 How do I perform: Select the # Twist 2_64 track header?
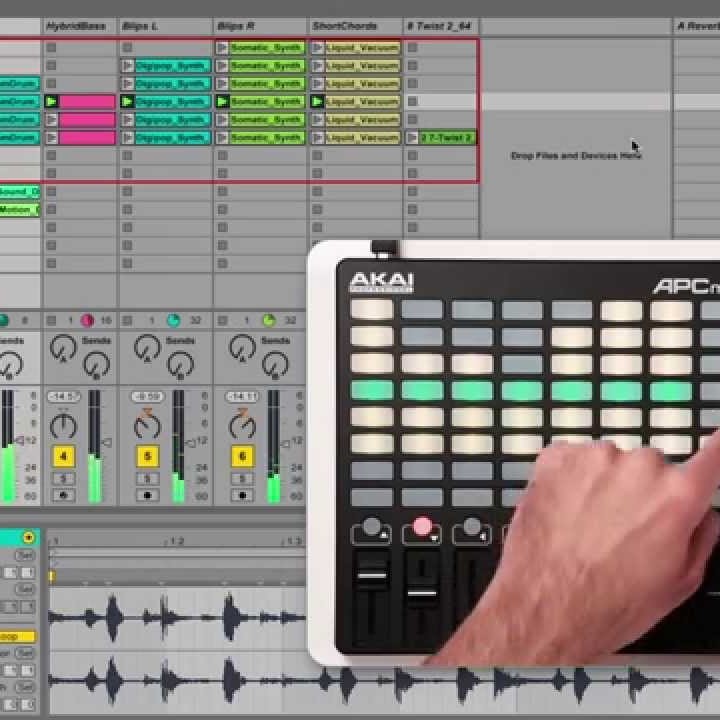pyautogui.click(x=442, y=26)
